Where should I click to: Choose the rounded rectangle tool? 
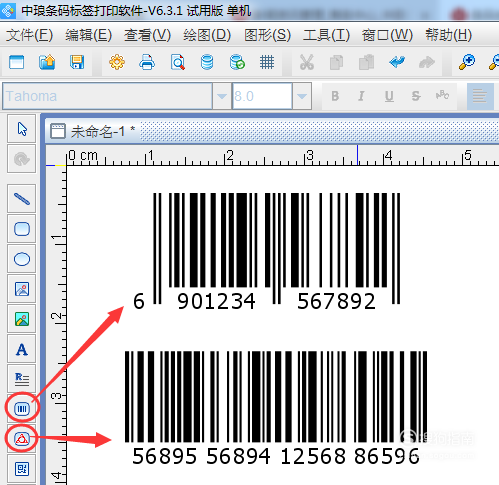coord(22,229)
